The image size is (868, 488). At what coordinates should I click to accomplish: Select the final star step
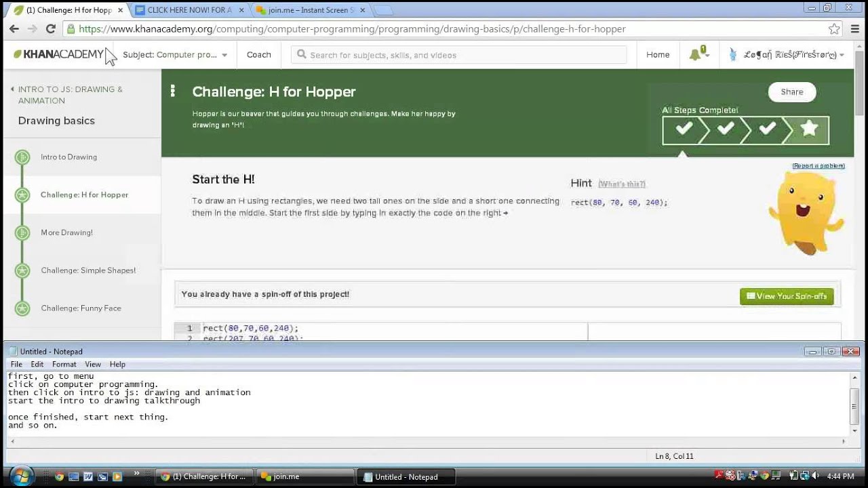(808, 129)
